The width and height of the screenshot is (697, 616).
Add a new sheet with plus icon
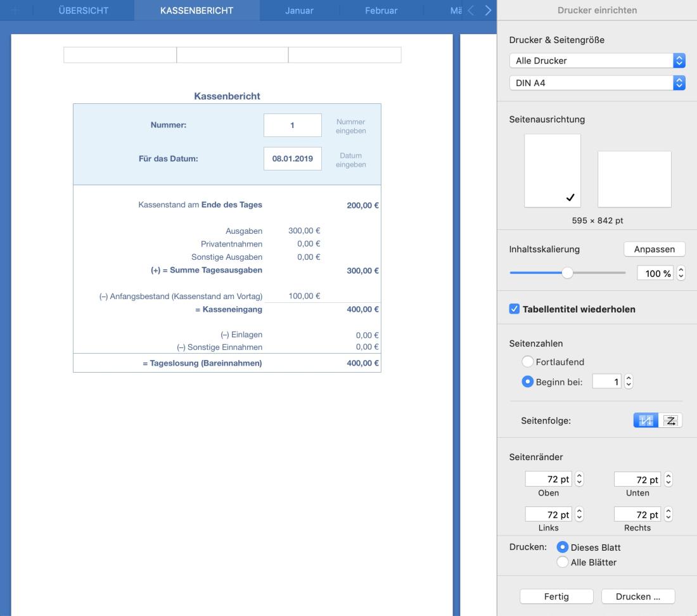[16, 11]
